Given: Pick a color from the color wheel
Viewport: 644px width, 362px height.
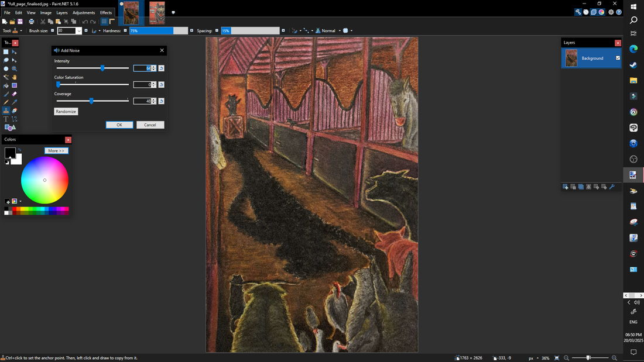Looking at the screenshot, I should [x=44, y=180].
